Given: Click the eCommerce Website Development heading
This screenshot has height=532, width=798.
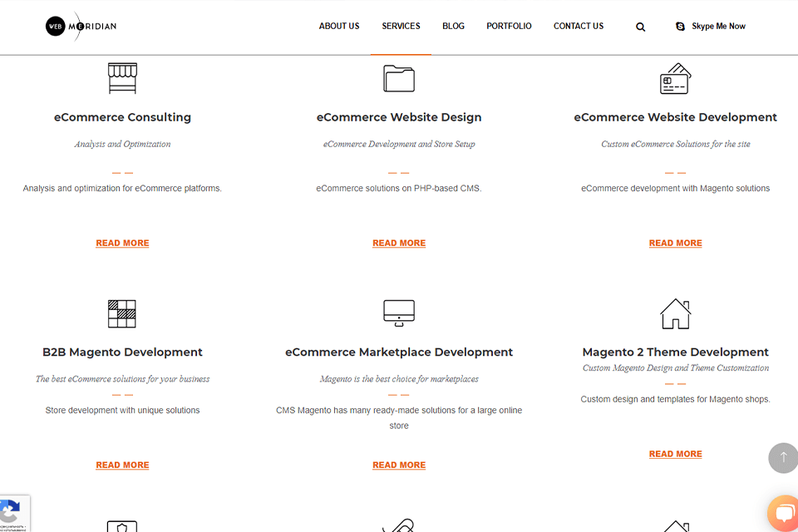Looking at the screenshot, I should (x=675, y=117).
